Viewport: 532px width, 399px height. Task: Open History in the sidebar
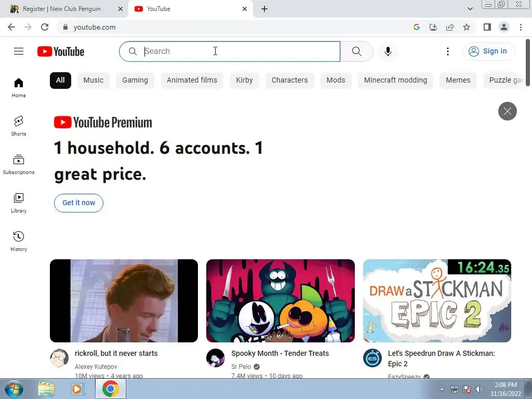point(19,241)
